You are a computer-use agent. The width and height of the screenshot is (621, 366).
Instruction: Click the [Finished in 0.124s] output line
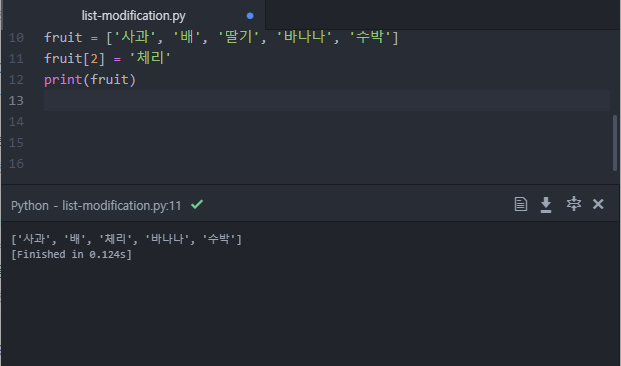(71, 254)
